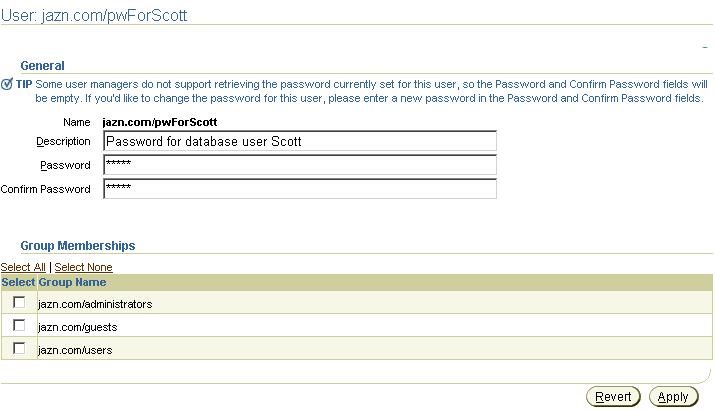
Task: Click the User: jazn.com/pwForScott page title
Action: click(x=94, y=15)
